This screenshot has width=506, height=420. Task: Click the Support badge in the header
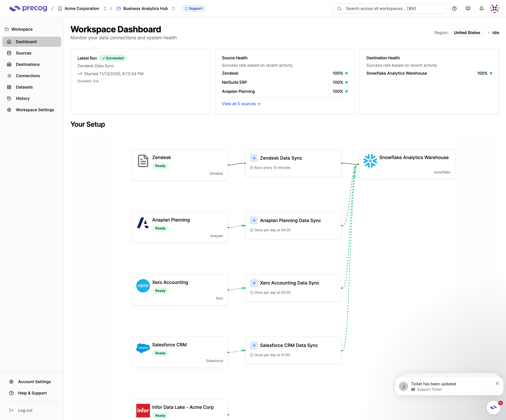(193, 8)
